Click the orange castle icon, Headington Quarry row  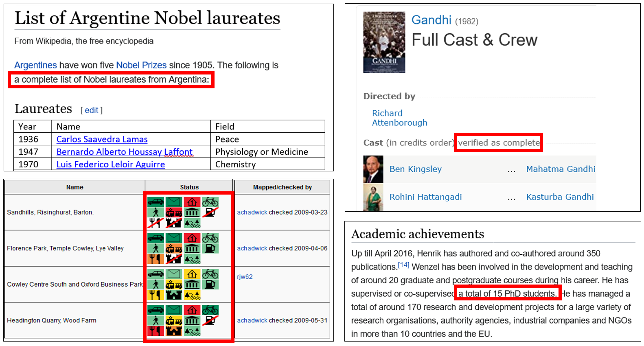click(x=174, y=331)
